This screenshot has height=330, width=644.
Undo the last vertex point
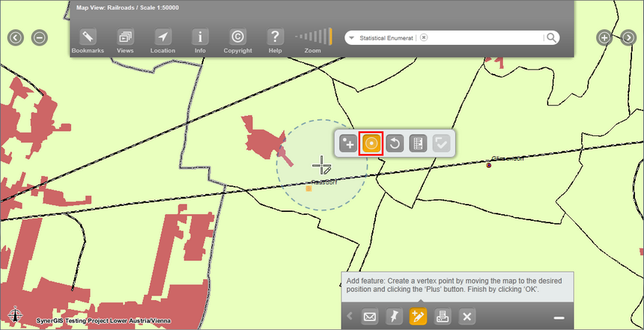(394, 143)
